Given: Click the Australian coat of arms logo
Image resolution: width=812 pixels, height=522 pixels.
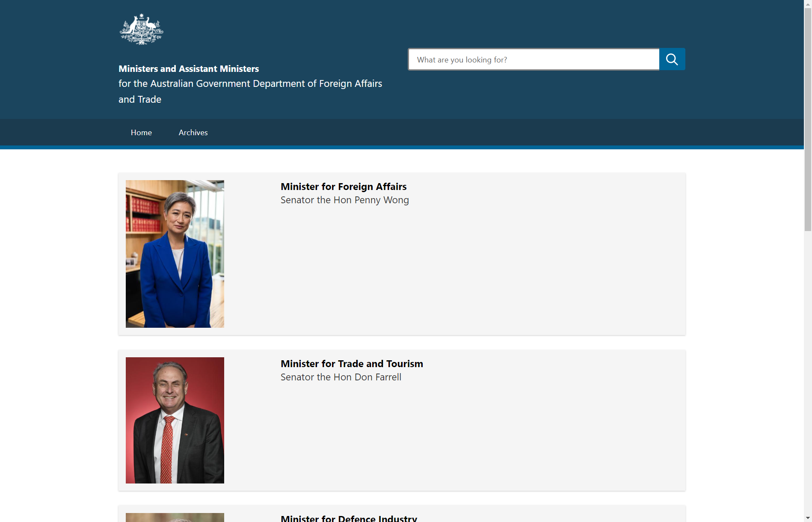Looking at the screenshot, I should (142, 29).
